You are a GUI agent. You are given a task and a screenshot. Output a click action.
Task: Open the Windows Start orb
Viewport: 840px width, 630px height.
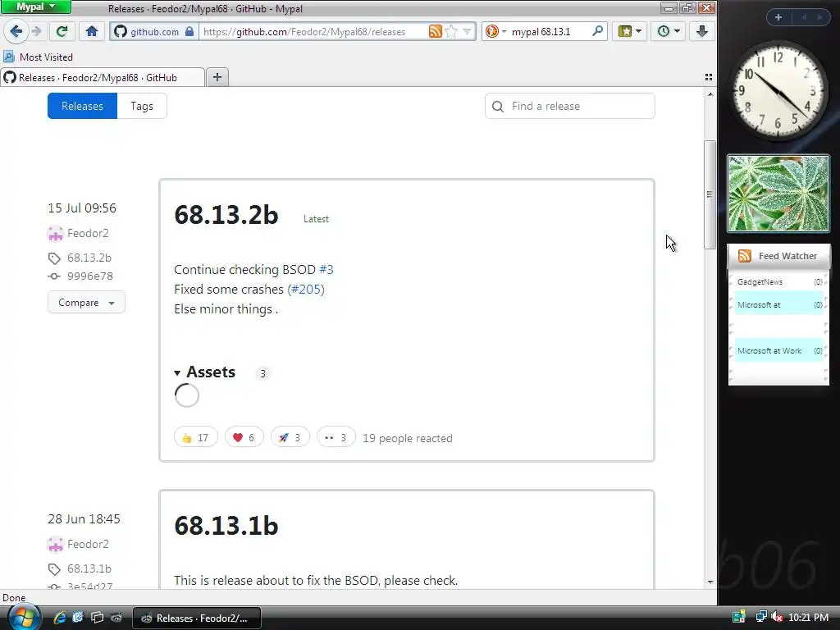pyautogui.click(x=23, y=617)
